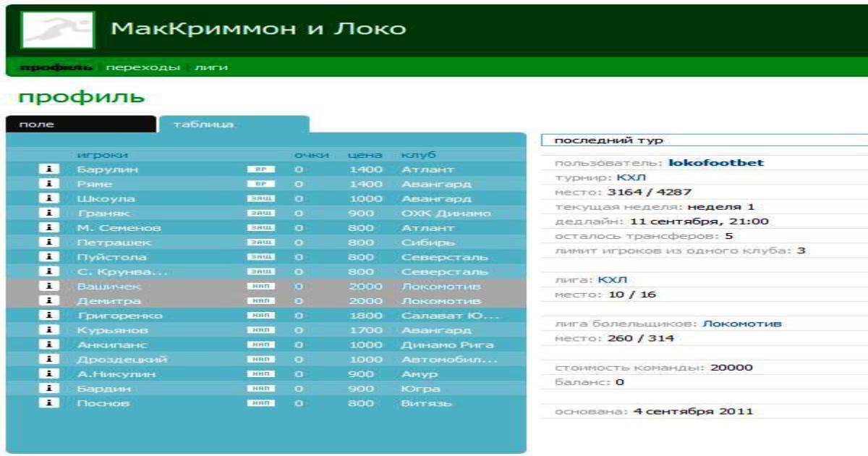The width and height of the screenshot is (868, 456).
Task: Show info for player Григоренко
Action: point(48,316)
